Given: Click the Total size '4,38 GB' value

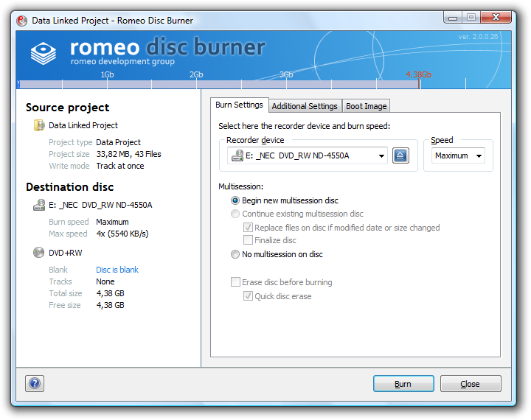Looking at the screenshot, I should pyautogui.click(x=111, y=293).
